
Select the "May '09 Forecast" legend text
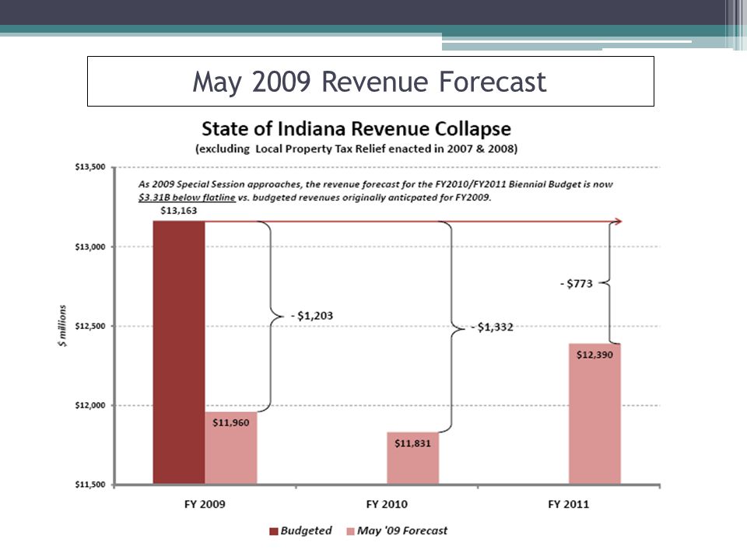click(402, 530)
